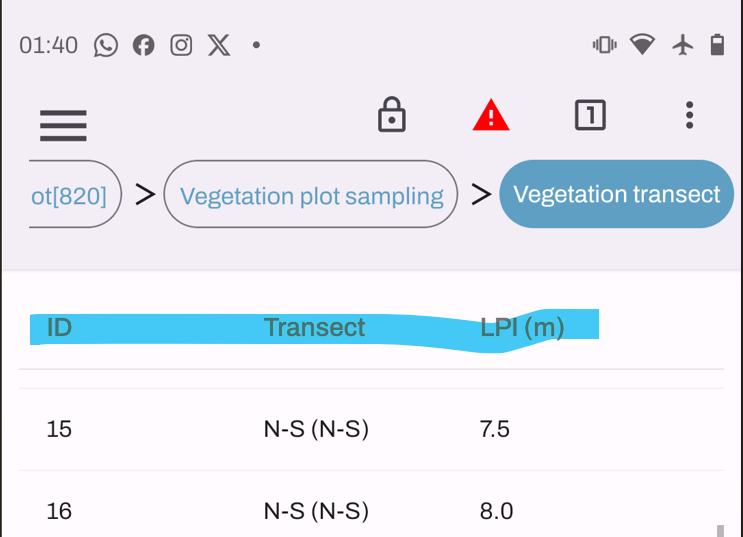Viewport: 743px width, 537px height.
Task: Select the Vegetation transect breadcrumb
Action: click(x=616, y=194)
